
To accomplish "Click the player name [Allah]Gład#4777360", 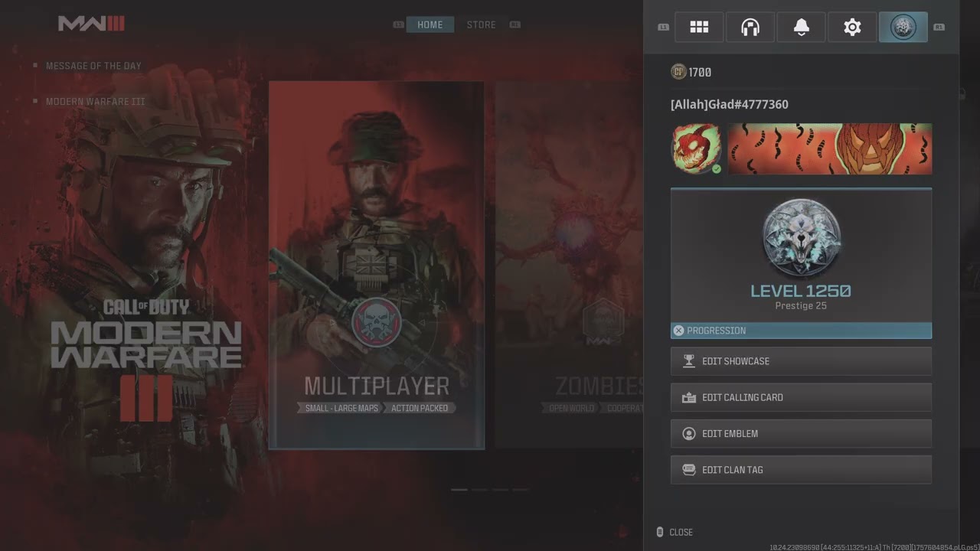I will 730,104.
